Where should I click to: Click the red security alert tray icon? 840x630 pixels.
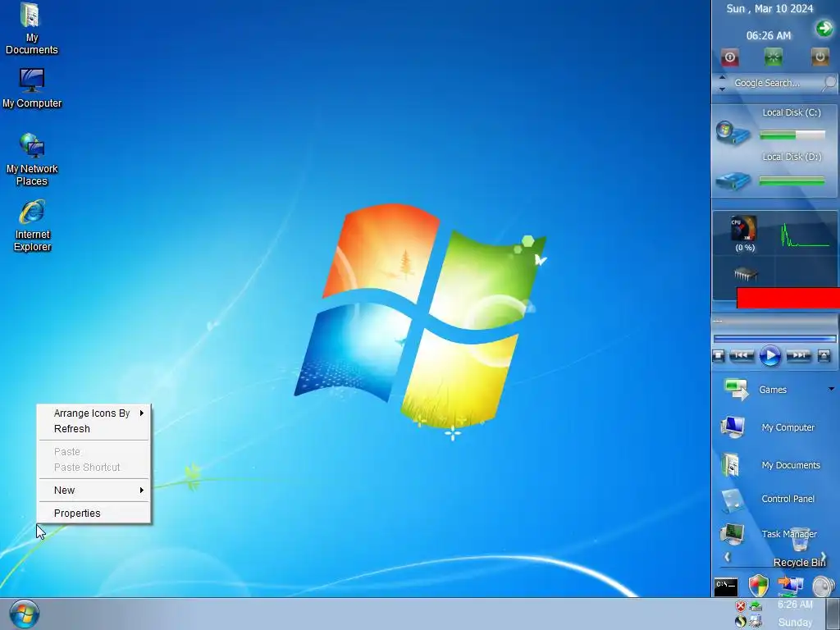click(741, 606)
